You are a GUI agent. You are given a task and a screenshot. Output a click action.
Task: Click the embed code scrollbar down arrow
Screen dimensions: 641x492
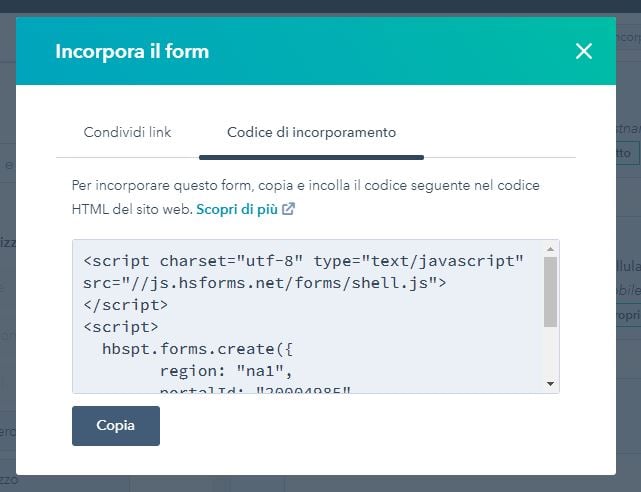(x=550, y=384)
